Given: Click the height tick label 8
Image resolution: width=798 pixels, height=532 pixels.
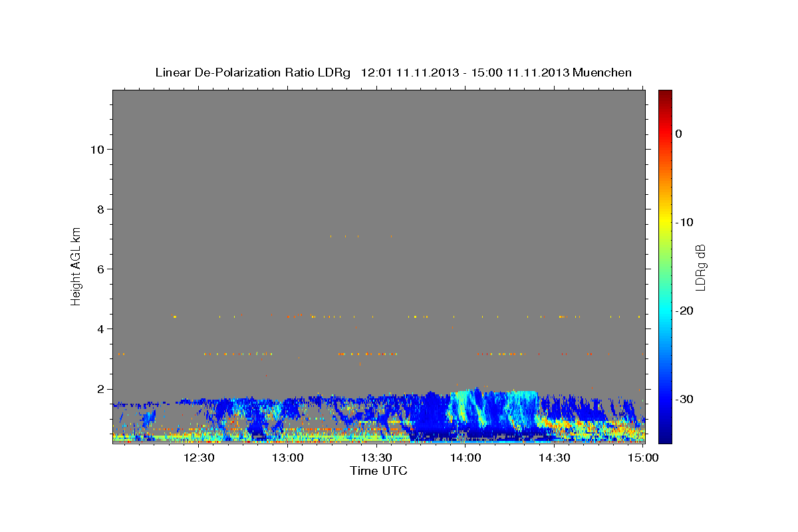Looking at the screenshot, I should click(x=100, y=209).
